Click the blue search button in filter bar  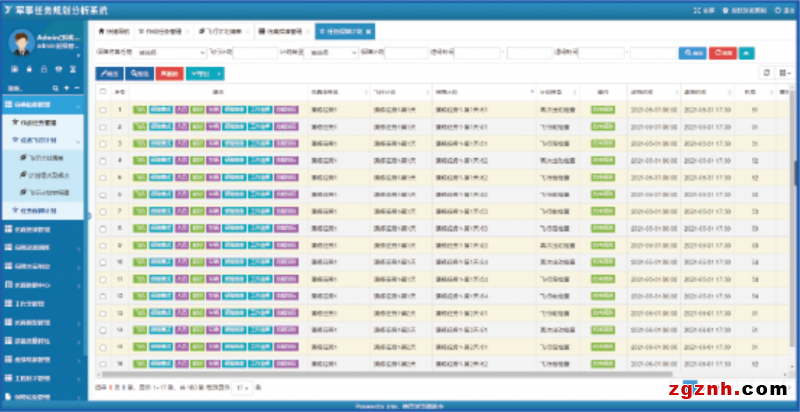(691, 52)
